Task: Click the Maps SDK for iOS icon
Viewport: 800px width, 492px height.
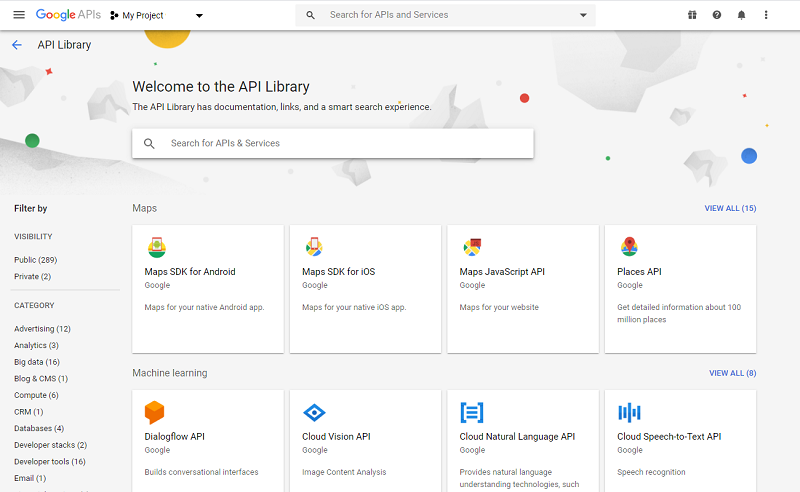Action: (314, 247)
